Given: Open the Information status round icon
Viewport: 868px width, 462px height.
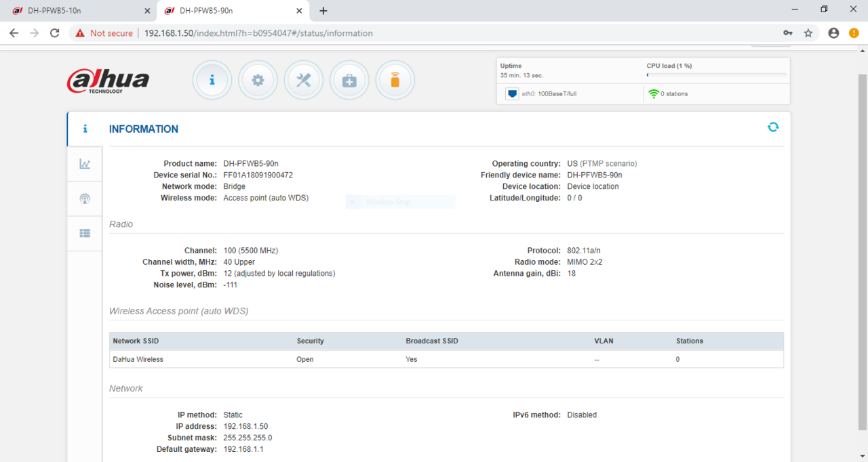Looking at the screenshot, I should click(212, 80).
